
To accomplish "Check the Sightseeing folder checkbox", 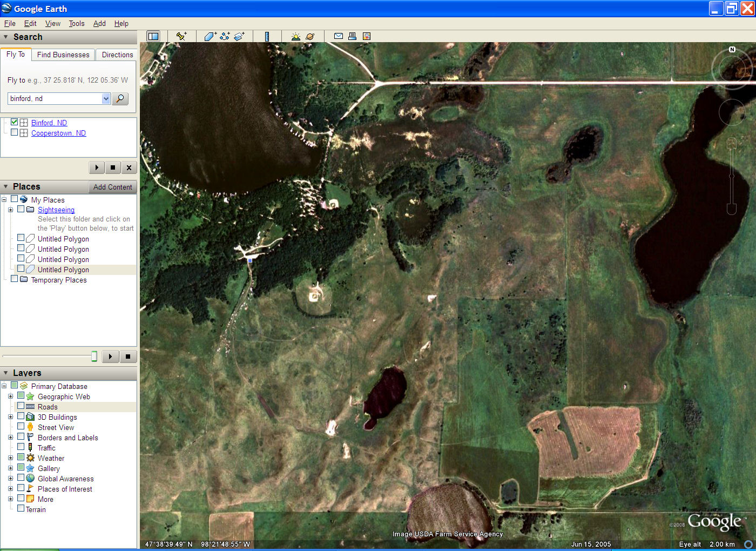I will pyautogui.click(x=21, y=209).
